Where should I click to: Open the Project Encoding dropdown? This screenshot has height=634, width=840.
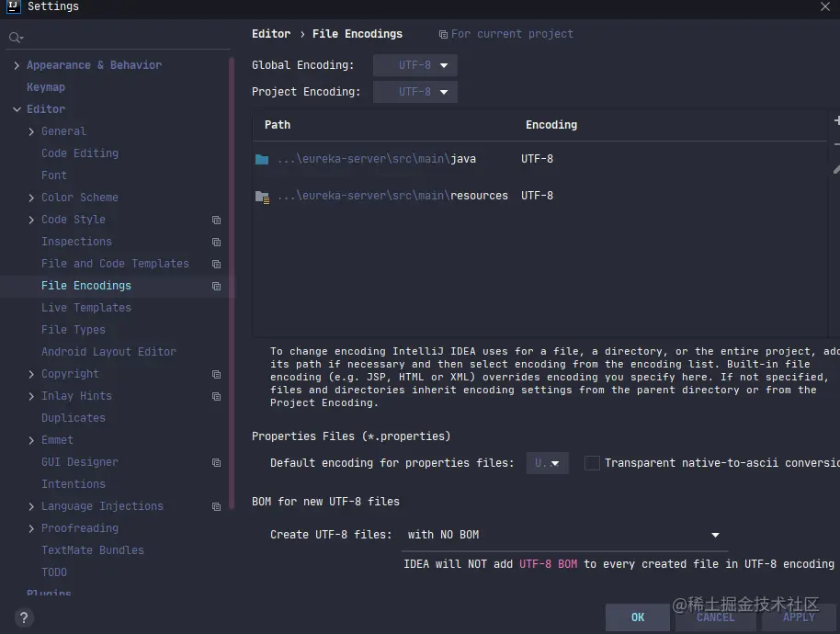(415, 92)
